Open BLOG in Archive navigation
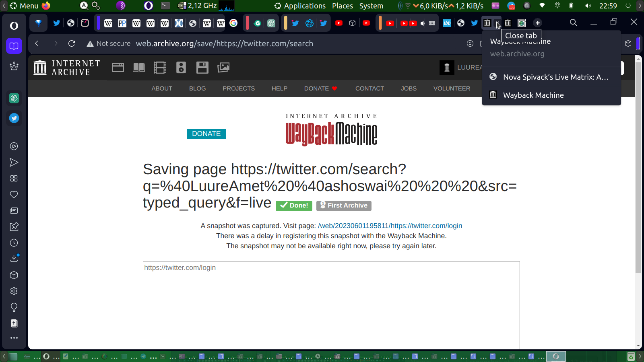Viewport: 644px width, 362px height. coord(198,88)
